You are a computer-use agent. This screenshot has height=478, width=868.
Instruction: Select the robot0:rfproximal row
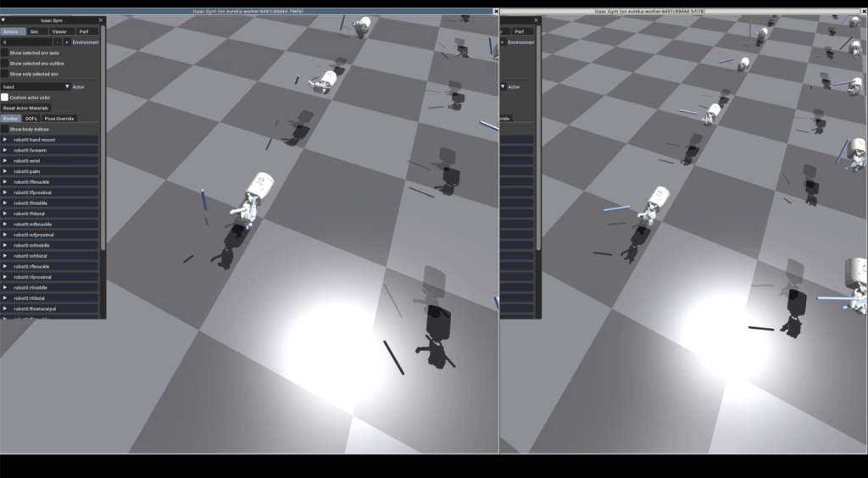[49, 277]
